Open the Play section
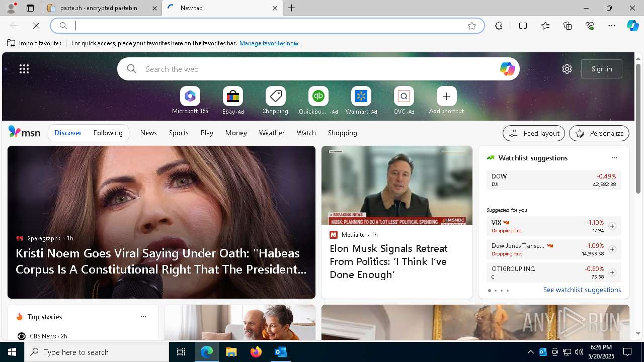This screenshot has width=644, height=362. [x=207, y=133]
